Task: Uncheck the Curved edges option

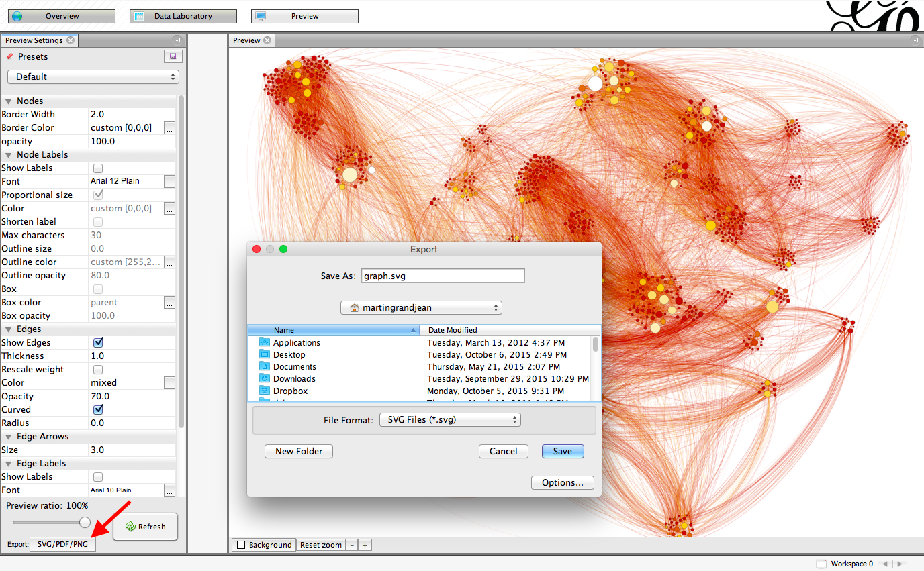Action: pos(98,409)
